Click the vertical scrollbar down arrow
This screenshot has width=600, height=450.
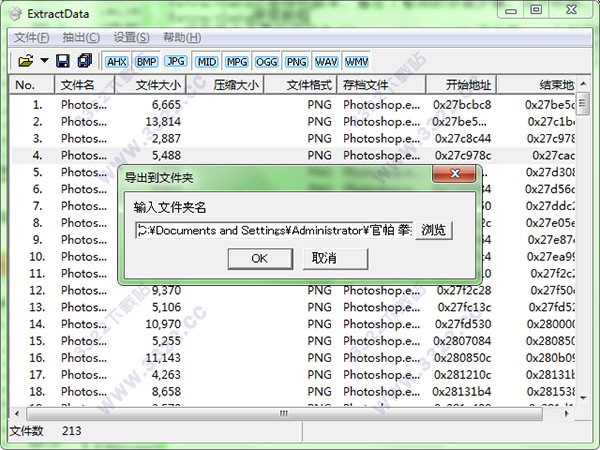point(583,398)
